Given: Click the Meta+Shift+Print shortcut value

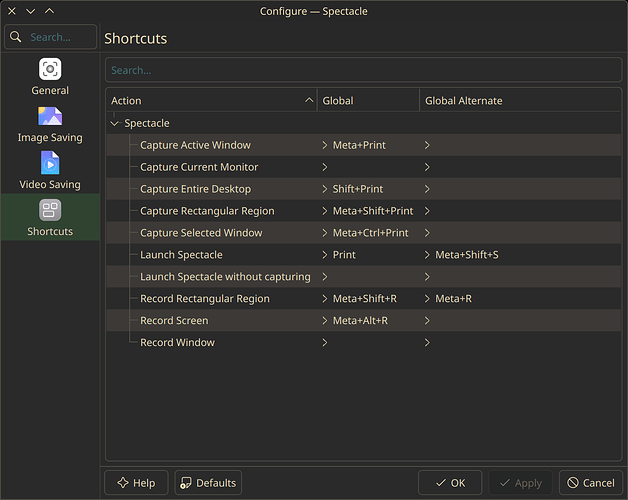Looking at the screenshot, I should pyautogui.click(x=373, y=211).
